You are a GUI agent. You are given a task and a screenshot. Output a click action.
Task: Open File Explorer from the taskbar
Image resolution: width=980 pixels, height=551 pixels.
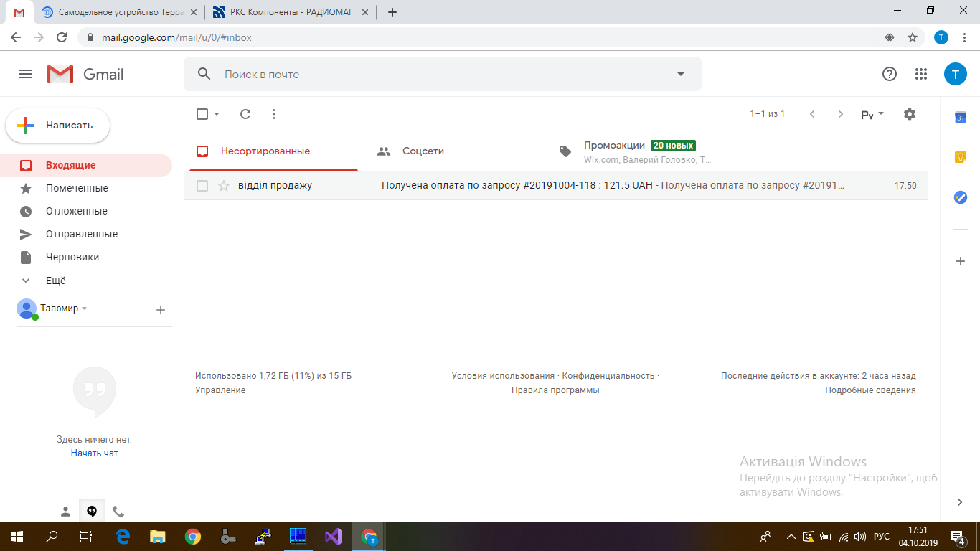pos(157,537)
